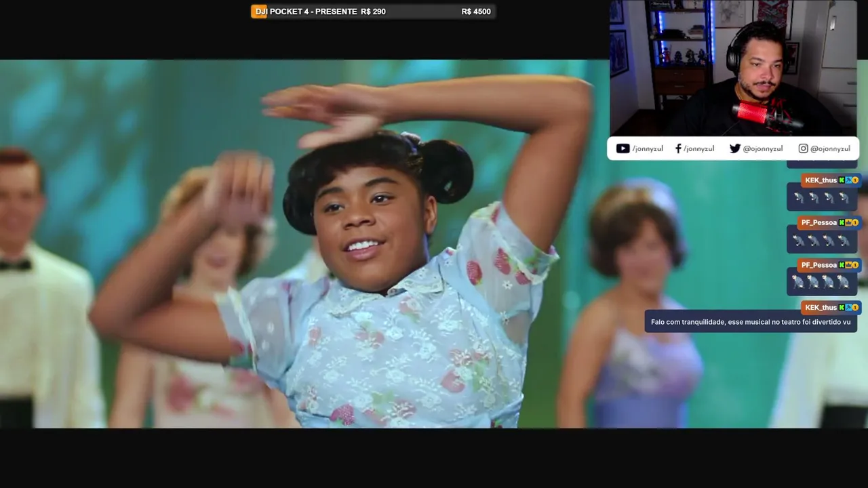Click the 'R$ 290' current donation amount
The width and height of the screenshot is (868, 488).
pyautogui.click(x=374, y=12)
